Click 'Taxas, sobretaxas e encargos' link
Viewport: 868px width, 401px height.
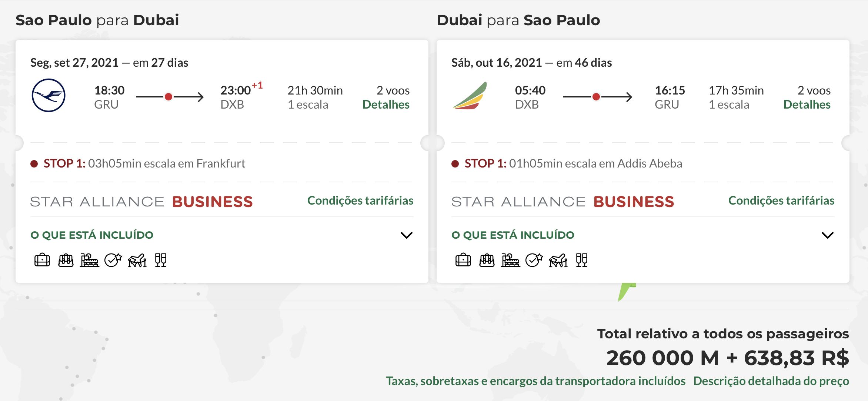point(536,381)
